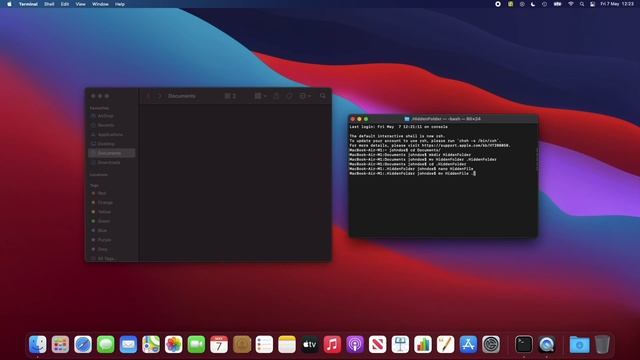640x360 pixels.
Task: Click the Edit Tags icon in the Finder toolbar
Action: point(289,96)
